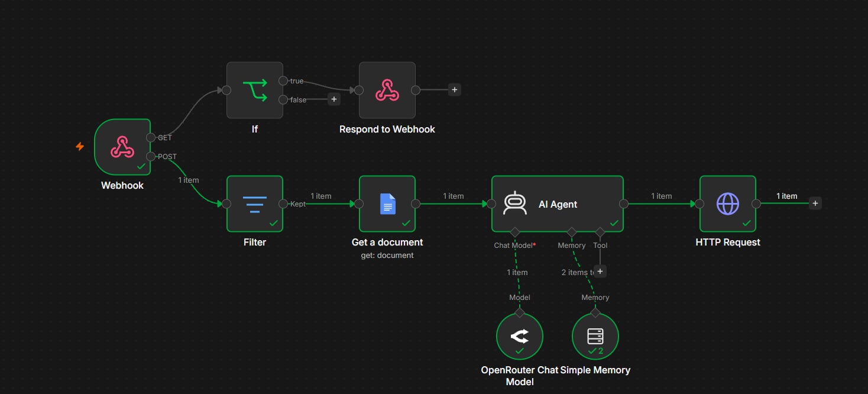
Task: Click the AI Agent Chat Model connector
Action: click(x=515, y=232)
